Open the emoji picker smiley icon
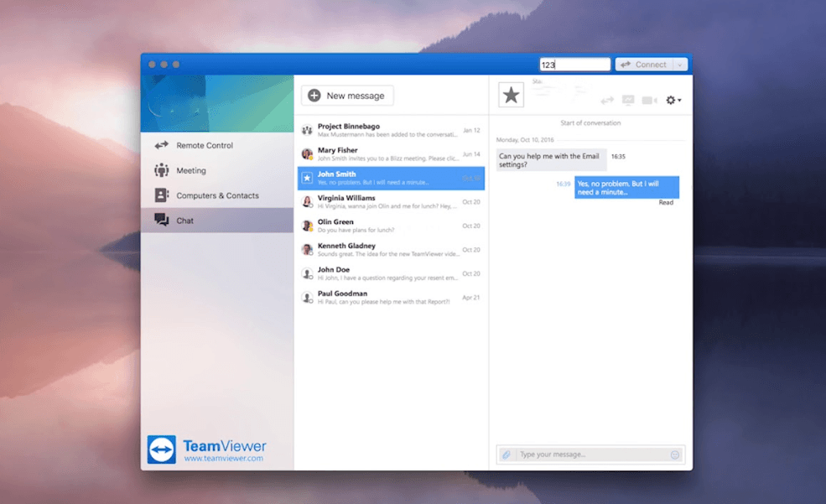This screenshot has height=504, width=826. point(675,455)
